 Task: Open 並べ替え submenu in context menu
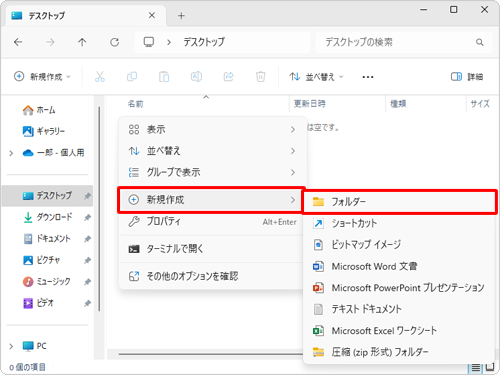(x=212, y=151)
